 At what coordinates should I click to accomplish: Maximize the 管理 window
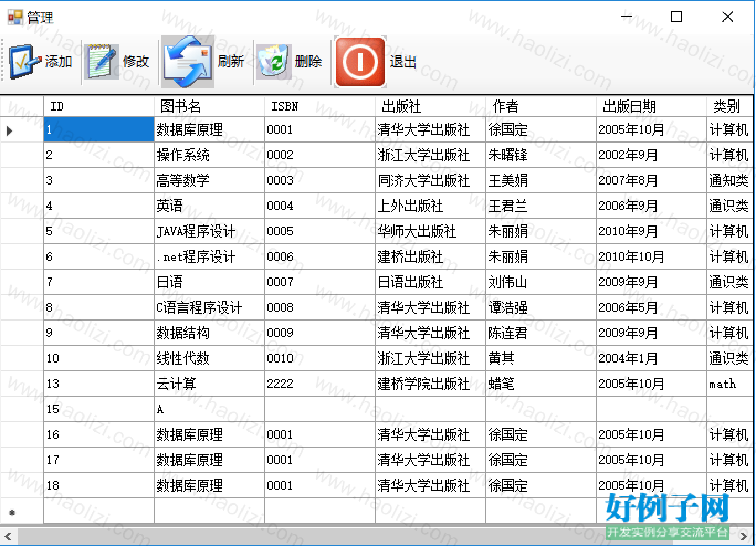click(x=676, y=17)
